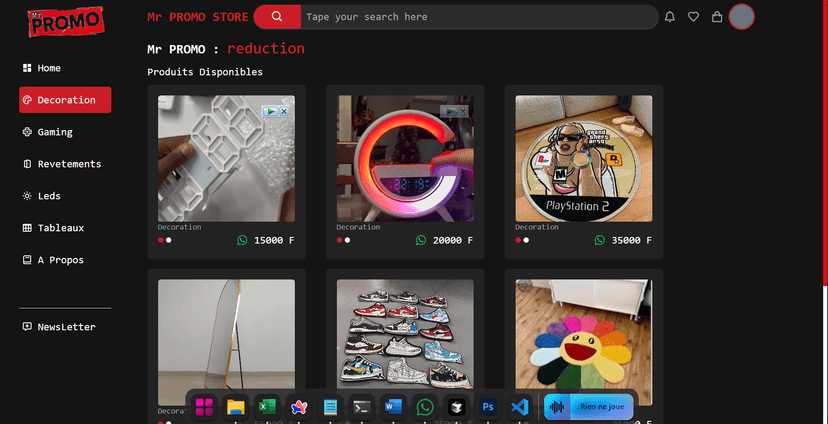Click the search input field
The width and height of the screenshot is (828, 424).
(479, 17)
